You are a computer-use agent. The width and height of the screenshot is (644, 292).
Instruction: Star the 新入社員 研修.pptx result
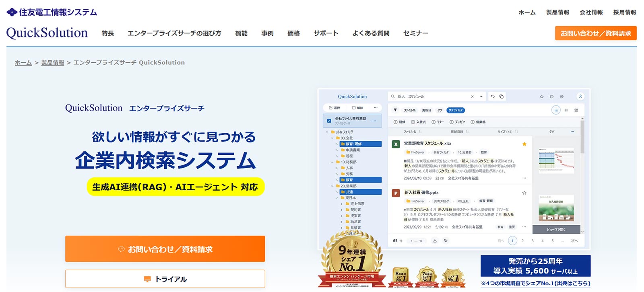(x=524, y=193)
